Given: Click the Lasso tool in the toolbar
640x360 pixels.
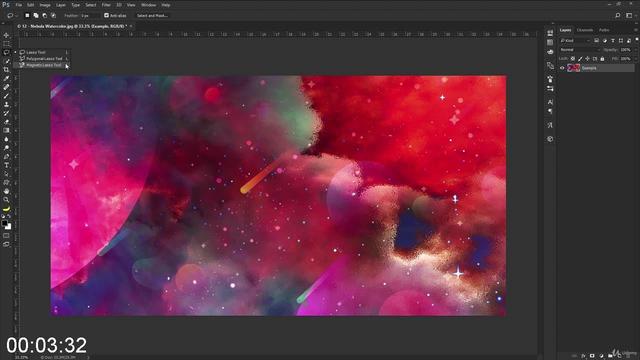Looking at the screenshot, I should pyautogui.click(x=6, y=53).
